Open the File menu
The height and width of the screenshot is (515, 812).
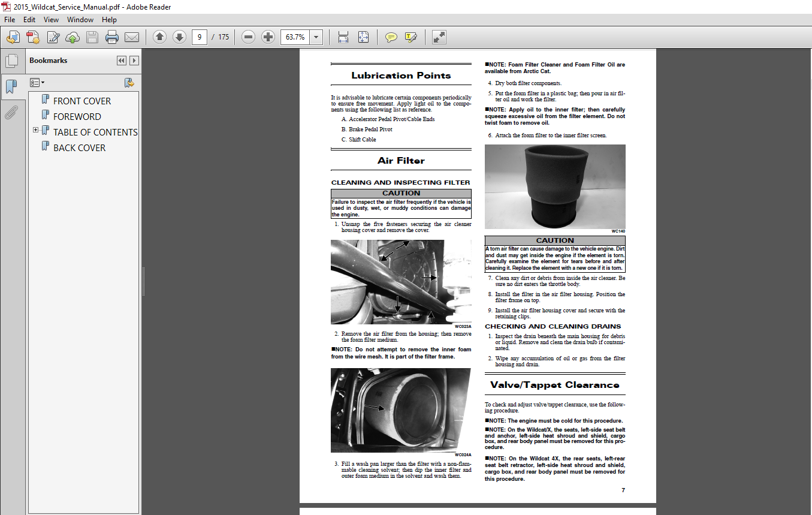pyautogui.click(x=10, y=20)
